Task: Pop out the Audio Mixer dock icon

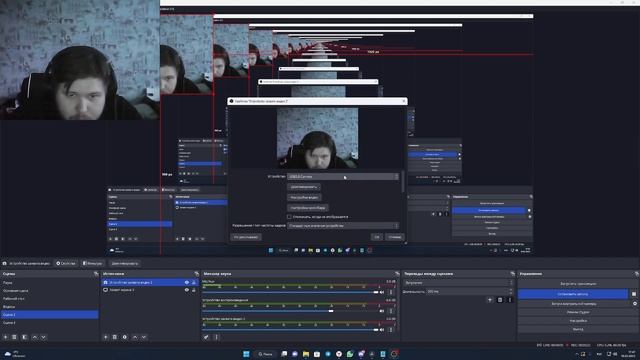Action: tap(397, 274)
